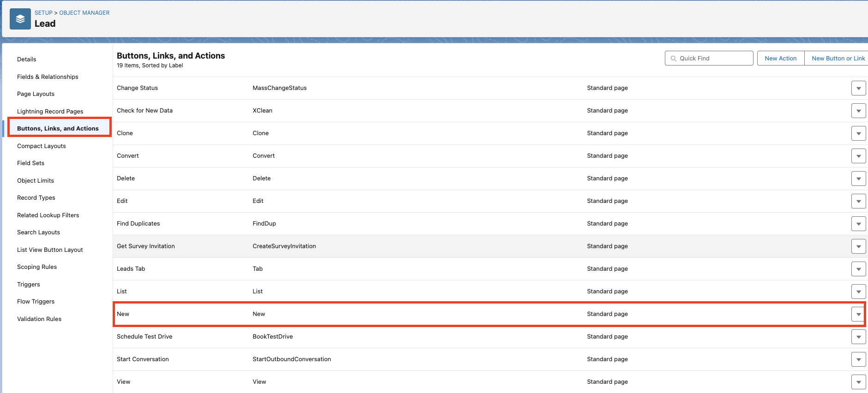Screen dimensions: 868x393
Task: Click the Buttons, Links, and Actions page heading
Action: click(171, 56)
